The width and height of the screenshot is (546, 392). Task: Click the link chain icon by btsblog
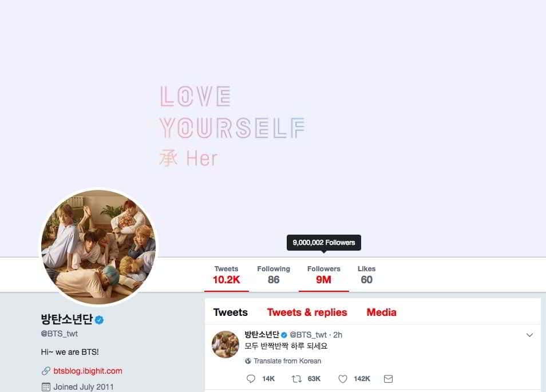click(x=46, y=371)
